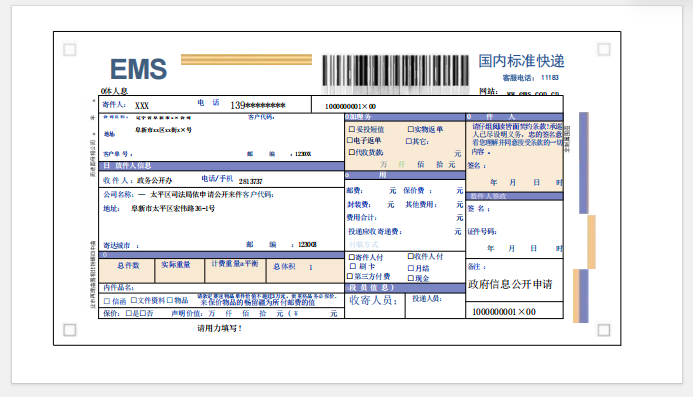This screenshot has width=693, height=397.
Task: Click the 请用力填写! note
Action: click(x=219, y=328)
